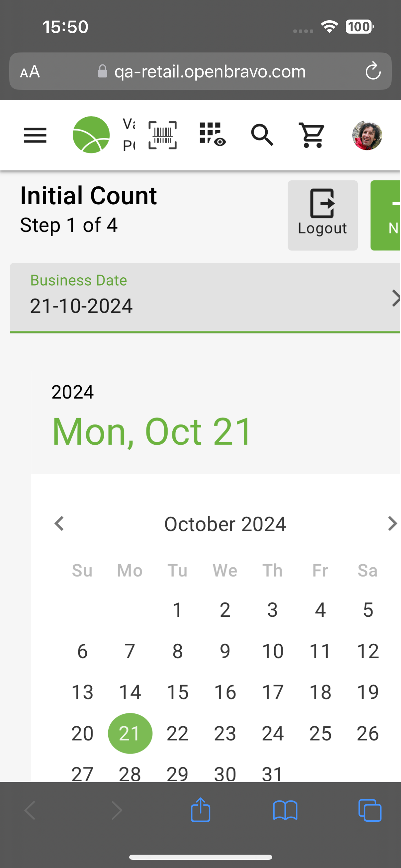Open the product grid view icon
Screen dimensions: 401x868
pyautogui.click(x=212, y=134)
